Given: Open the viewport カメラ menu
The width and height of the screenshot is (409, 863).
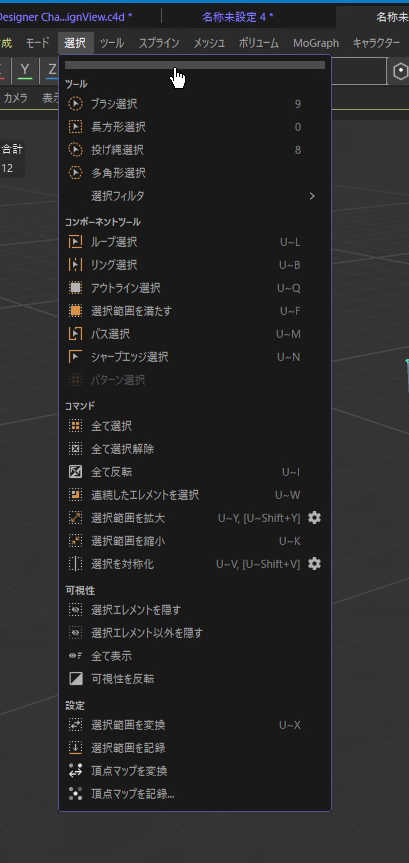Looking at the screenshot, I should tap(16, 98).
